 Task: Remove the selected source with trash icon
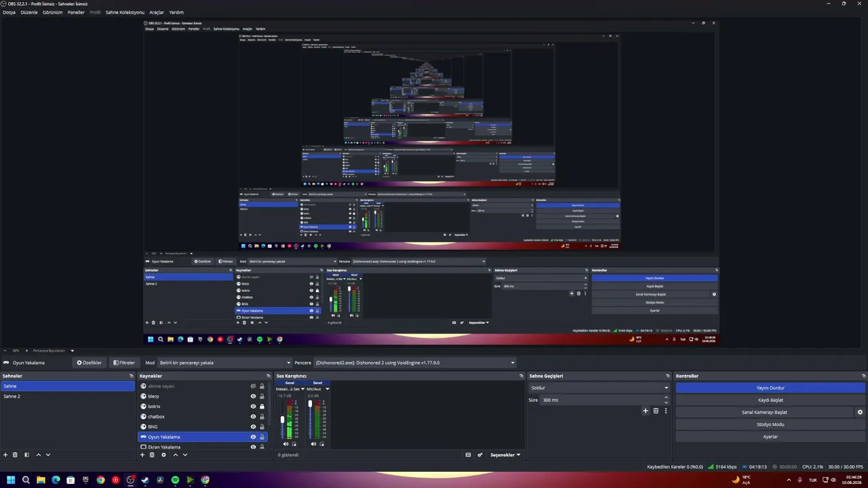tap(152, 455)
